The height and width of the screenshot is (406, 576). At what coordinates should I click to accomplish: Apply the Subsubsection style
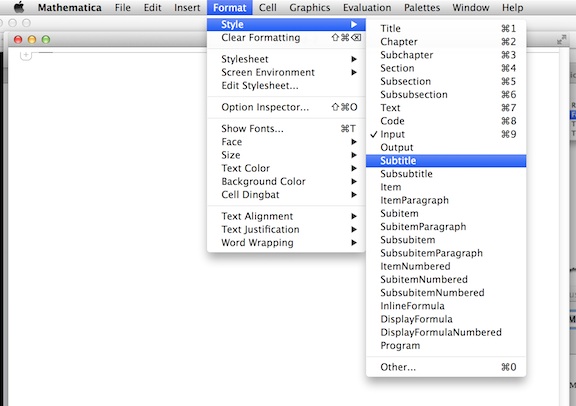446,95
